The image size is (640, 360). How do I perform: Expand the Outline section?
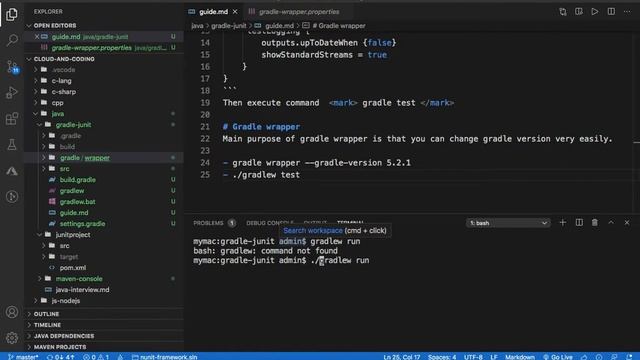coord(104,314)
